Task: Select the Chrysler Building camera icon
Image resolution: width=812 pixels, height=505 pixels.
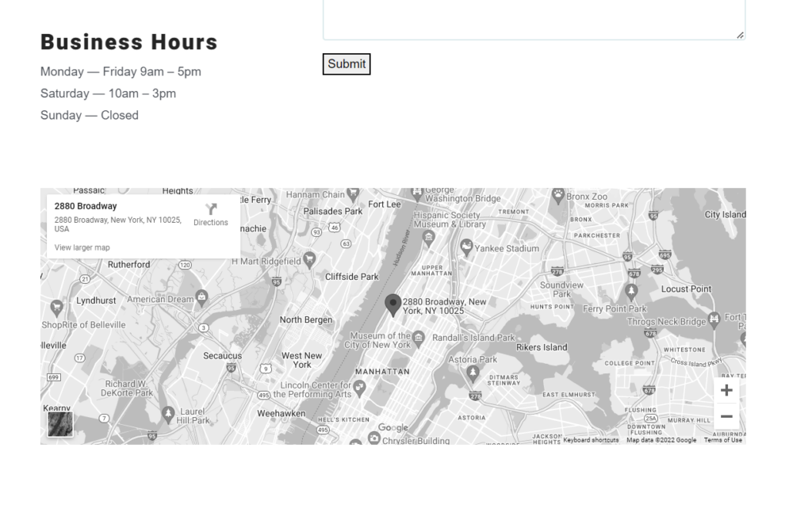Action: [374, 438]
